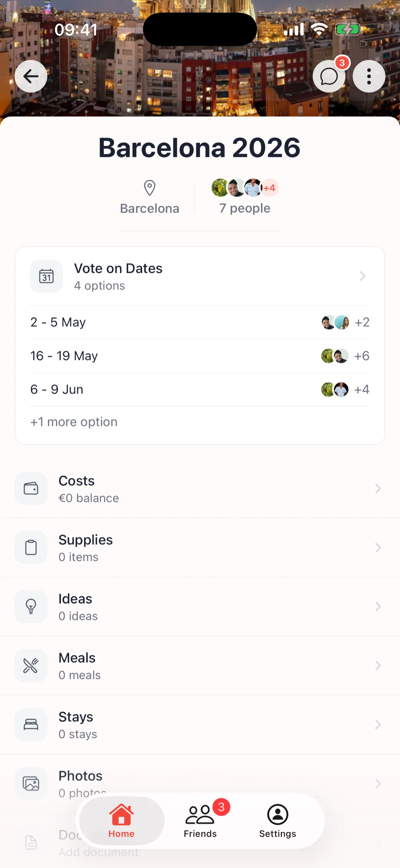Tap the Barcelona location pin icon
The image size is (400, 868).
click(150, 188)
